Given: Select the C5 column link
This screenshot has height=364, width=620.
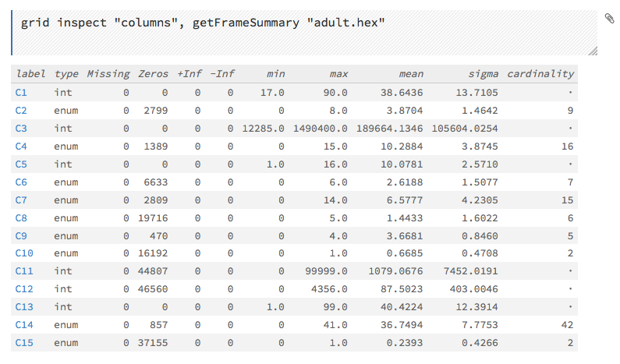Looking at the screenshot, I should pyautogui.click(x=21, y=164).
